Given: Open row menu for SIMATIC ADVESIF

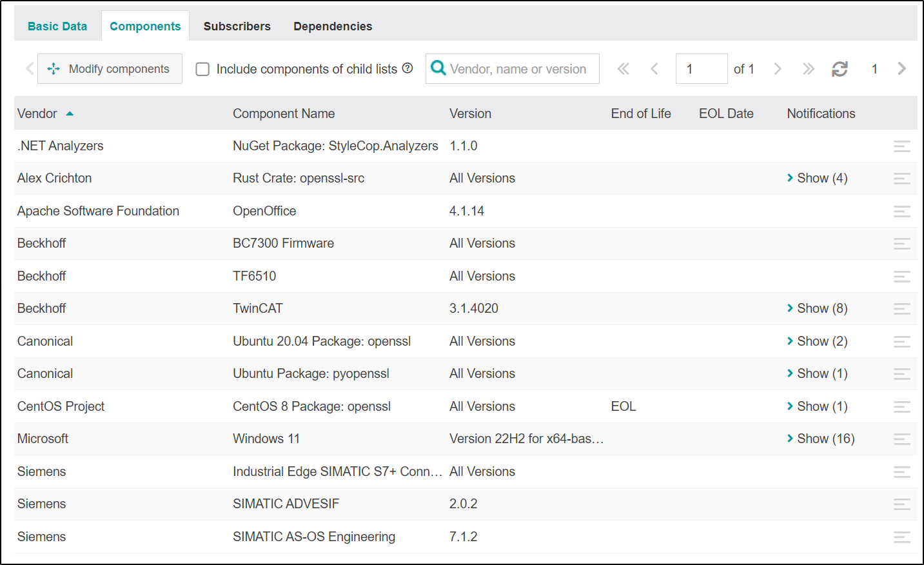Looking at the screenshot, I should (902, 504).
